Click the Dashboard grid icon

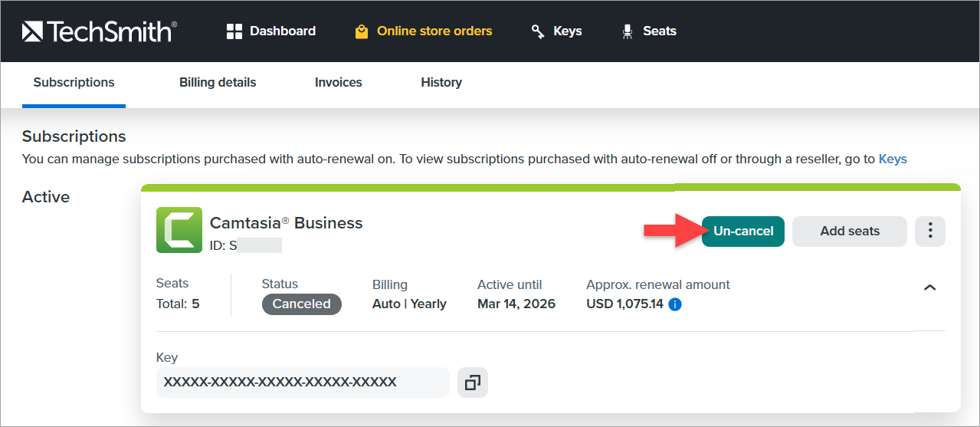[x=234, y=31]
